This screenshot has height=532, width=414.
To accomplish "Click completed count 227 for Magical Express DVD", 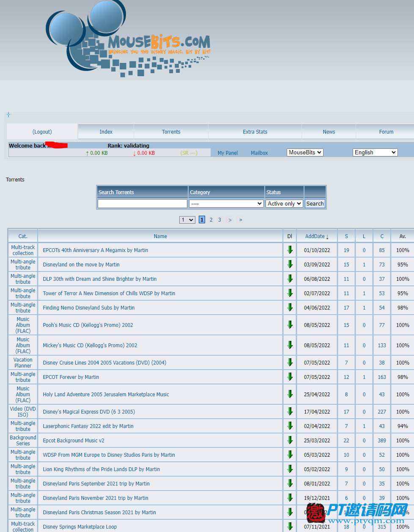I will pos(382,411).
